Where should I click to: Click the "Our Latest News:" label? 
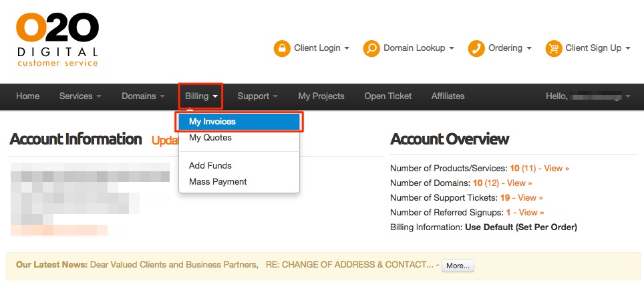pyautogui.click(x=51, y=265)
